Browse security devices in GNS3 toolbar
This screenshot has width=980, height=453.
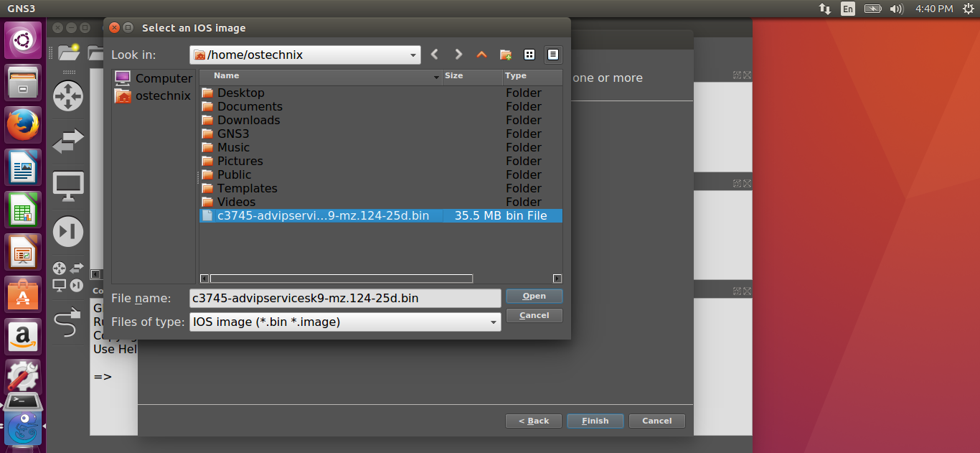[x=68, y=231]
